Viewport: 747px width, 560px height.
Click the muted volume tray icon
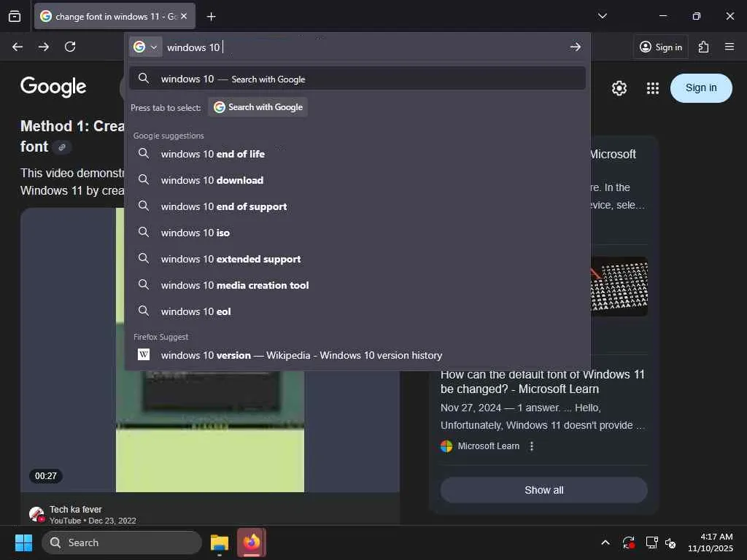(671, 542)
